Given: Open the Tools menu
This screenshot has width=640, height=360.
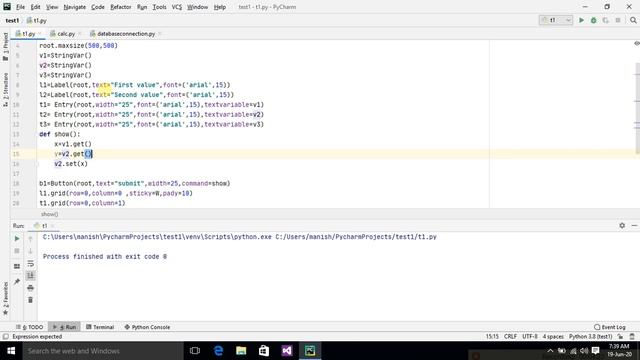Looking at the screenshot, I should (159, 7).
